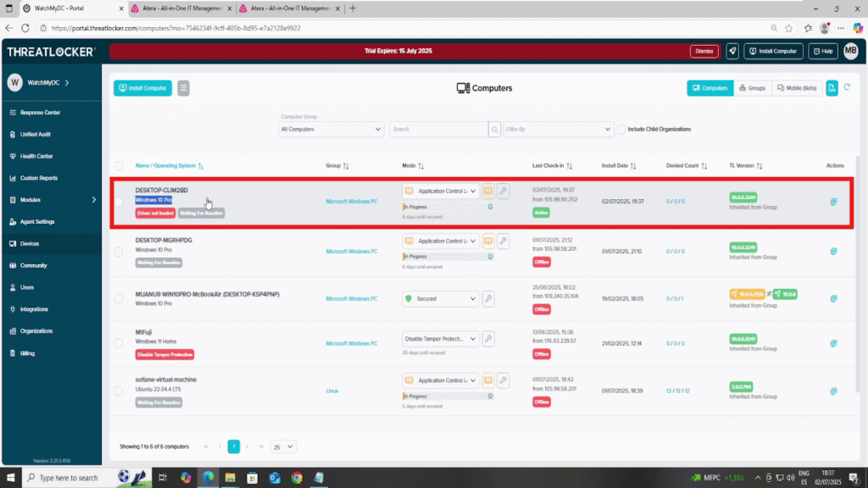
Task: Open the All Computers group dropdown
Action: (331, 130)
